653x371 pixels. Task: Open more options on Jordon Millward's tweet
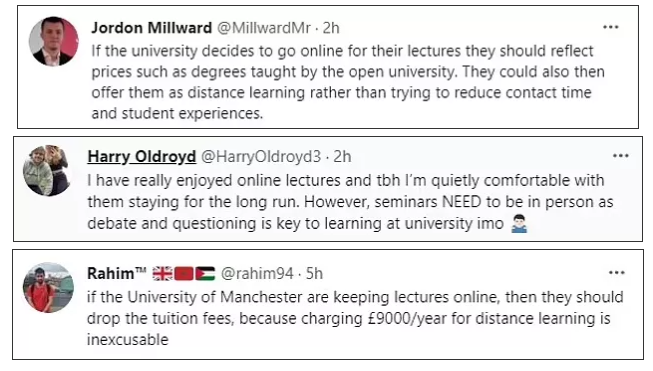tap(611, 27)
